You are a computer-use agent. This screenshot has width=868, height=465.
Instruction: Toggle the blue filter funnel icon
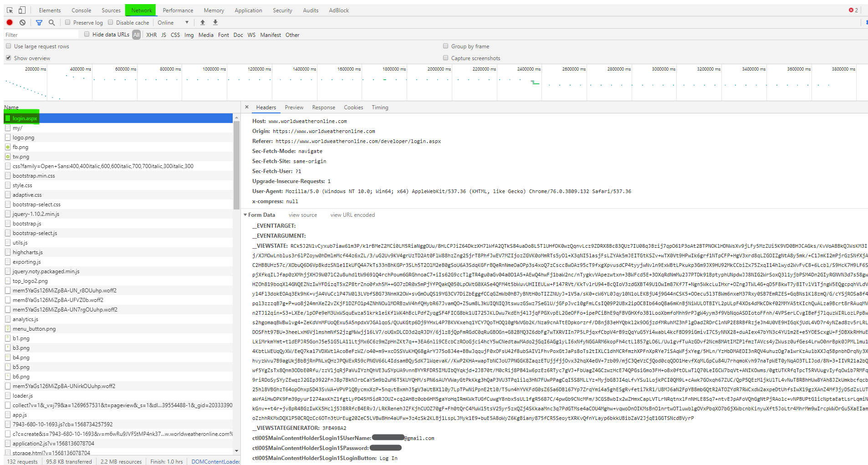(39, 22)
